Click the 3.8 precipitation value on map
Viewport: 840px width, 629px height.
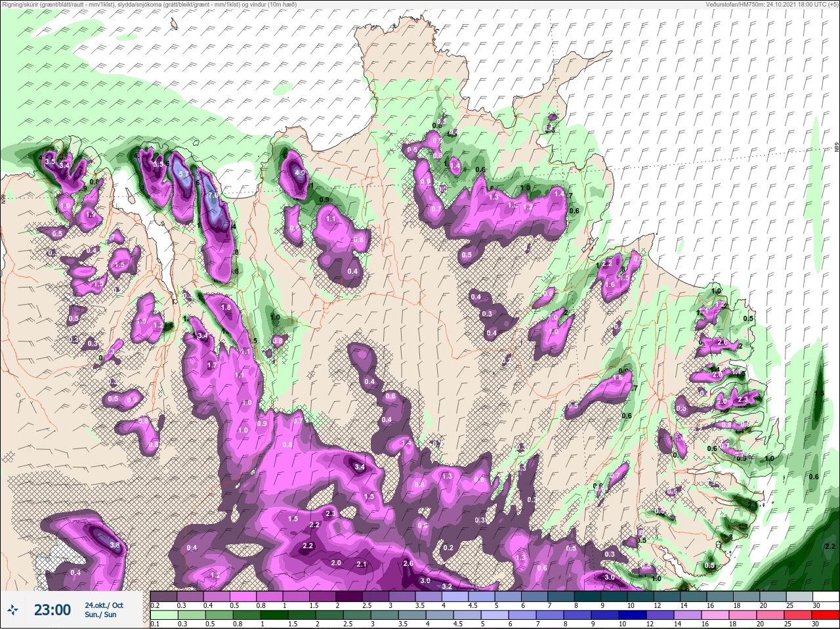pyautogui.click(x=115, y=545)
